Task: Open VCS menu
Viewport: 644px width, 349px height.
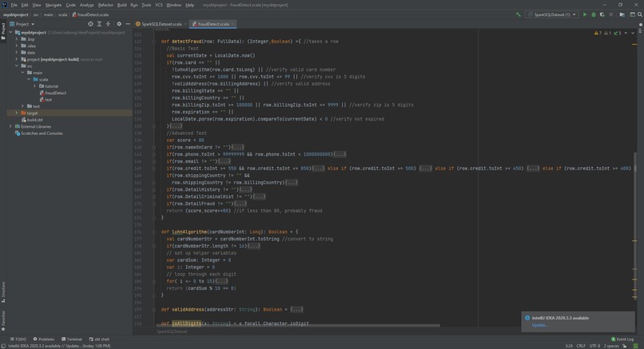Action: tap(158, 5)
